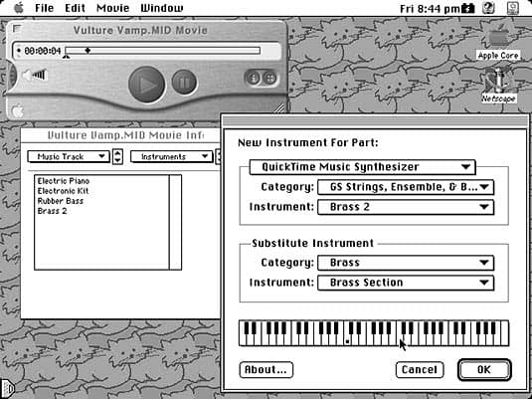Click the round Play button in player
532x399 pixels.
pyautogui.click(x=146, y=85)
